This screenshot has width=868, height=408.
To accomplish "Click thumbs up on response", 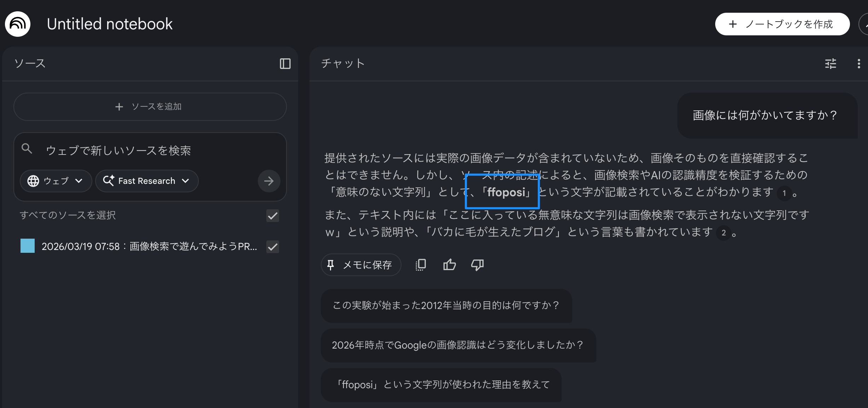I will click(449, 265).
